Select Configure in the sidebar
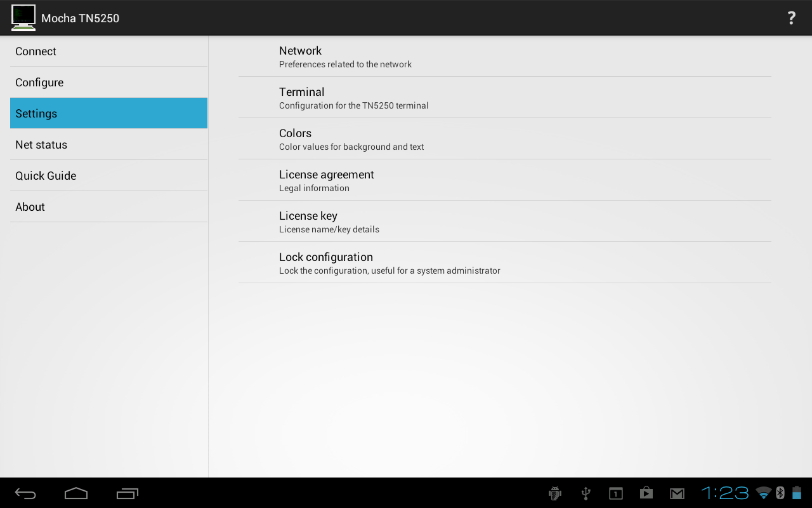 (x=108, y=83)
